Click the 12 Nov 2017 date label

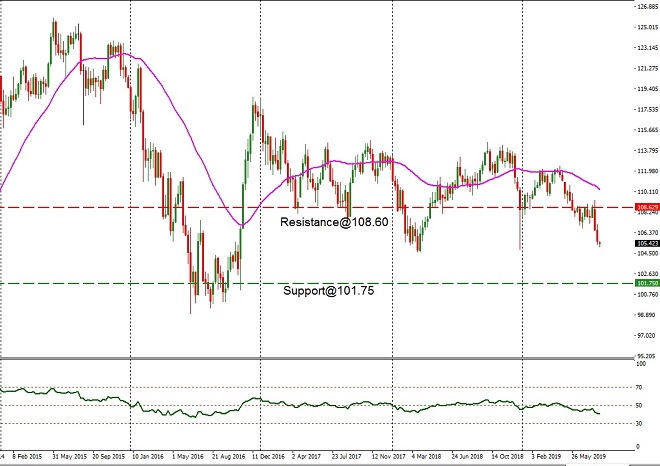pos(388,456)
